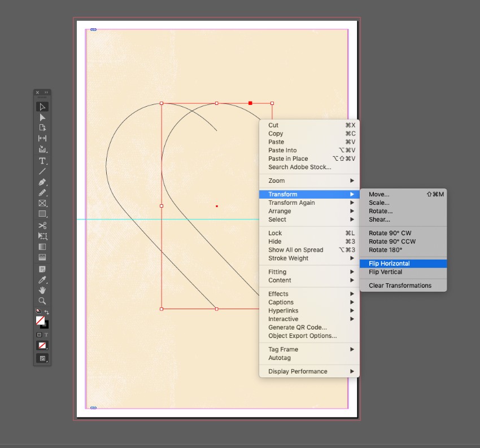Select Rotate 90° CW
This screenshot has height=448, width=480.
[390, 232]
